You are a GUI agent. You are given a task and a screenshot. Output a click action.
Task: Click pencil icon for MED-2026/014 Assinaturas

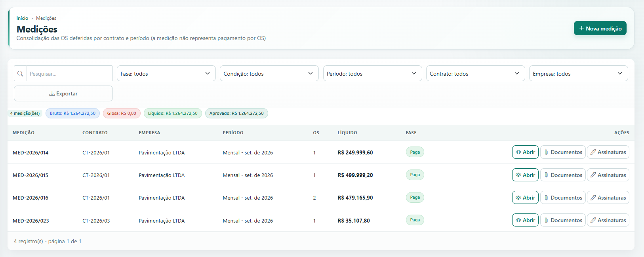click(x=593, y=152)
